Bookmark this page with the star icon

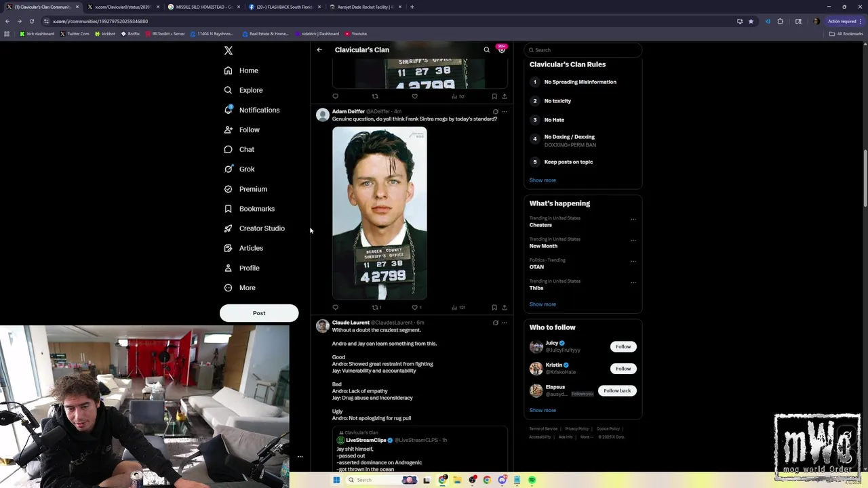pyautogui.click(x=751, y=21)
